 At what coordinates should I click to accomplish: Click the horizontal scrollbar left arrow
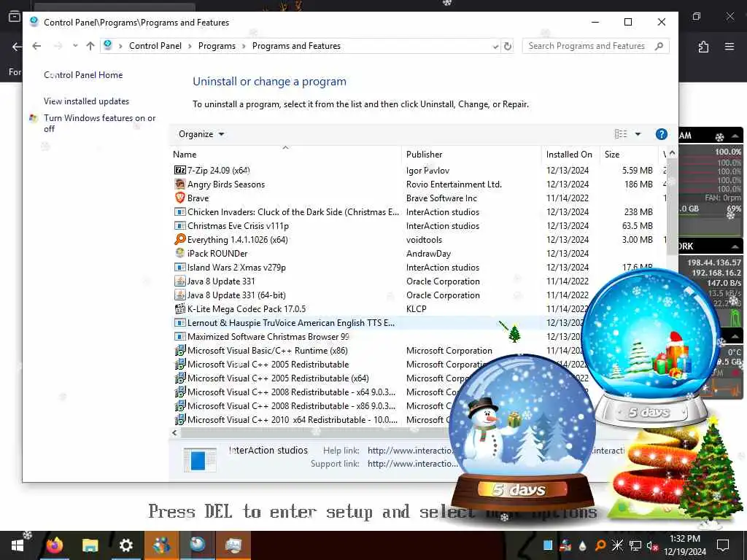pos(174,432)
